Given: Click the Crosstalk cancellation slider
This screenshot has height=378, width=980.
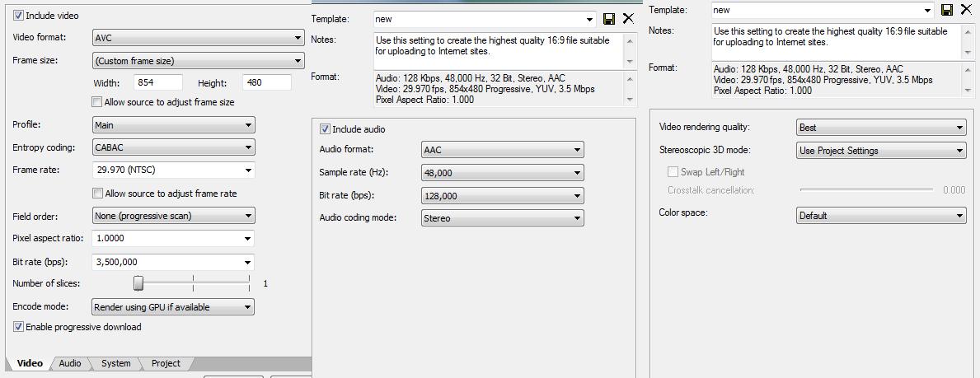Looking at the screenshot, I should point(866,189).
